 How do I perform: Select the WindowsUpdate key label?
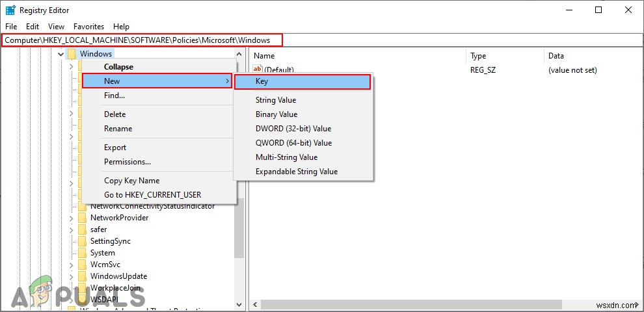[x=118, y=276]
